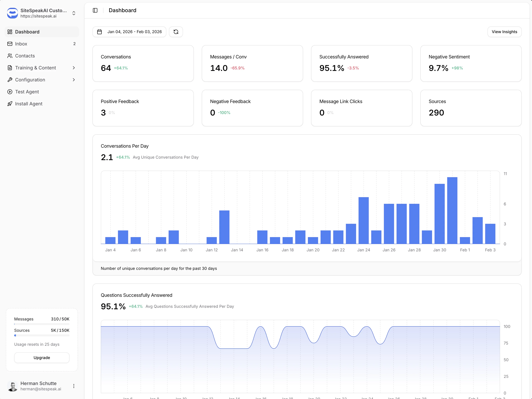Click the Herman Schutte profile avatar
532x399 pixels.
coord(12,386)
